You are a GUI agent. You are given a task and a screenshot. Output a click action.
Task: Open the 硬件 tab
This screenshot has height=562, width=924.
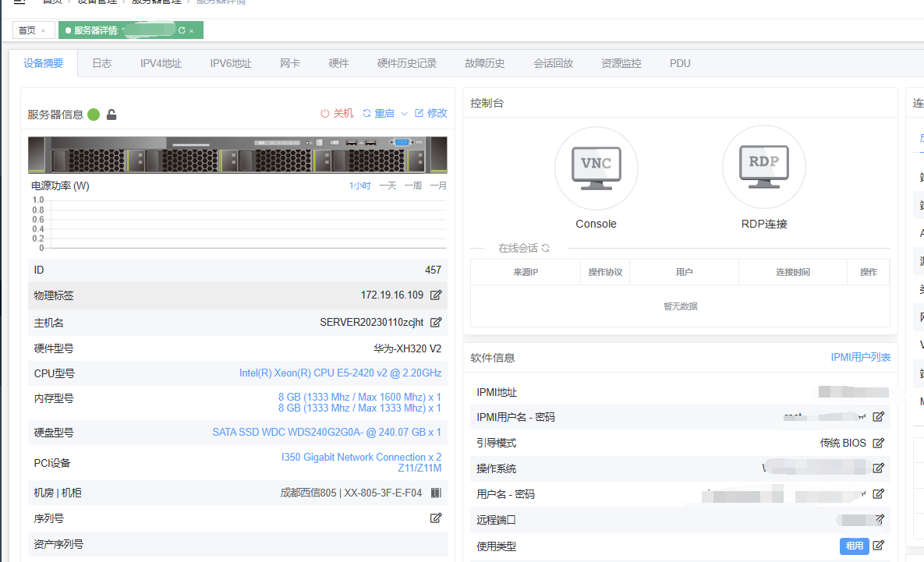[338, 63]
